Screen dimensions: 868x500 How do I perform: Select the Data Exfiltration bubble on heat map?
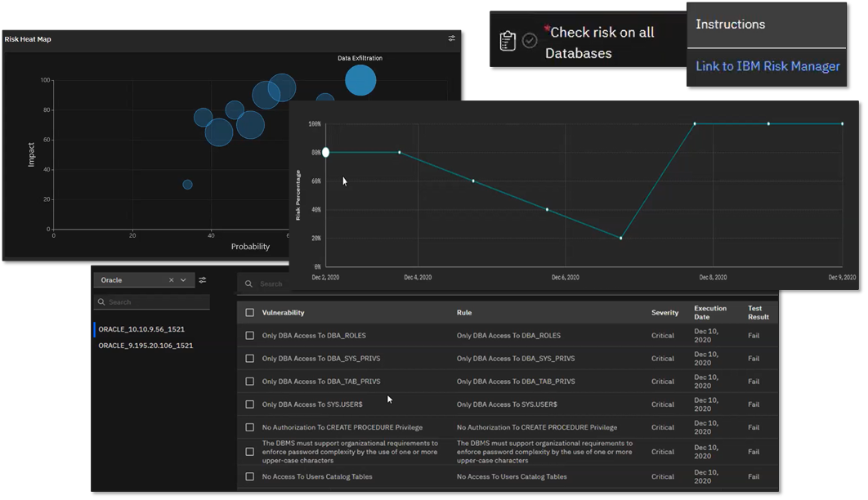click(x=360, y=80)
